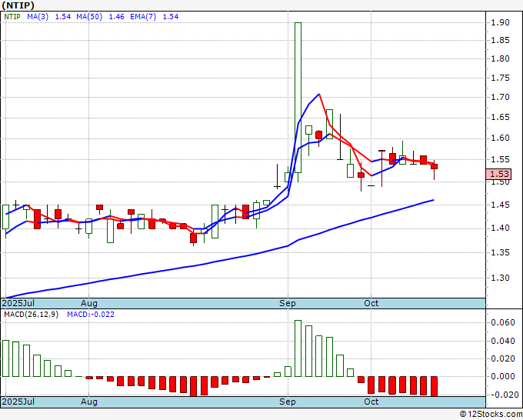Click the MACD: -0.022 value label
This screenshot has height=420, width=523.
91,315
